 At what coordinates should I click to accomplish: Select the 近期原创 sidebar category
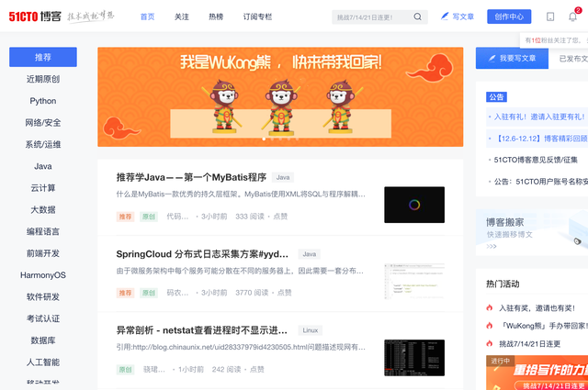point(43,79)
